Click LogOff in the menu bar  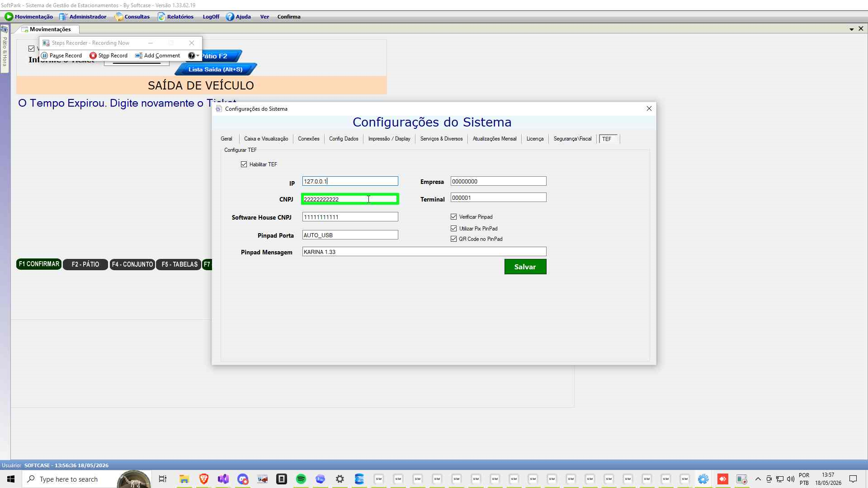point(211,17)
